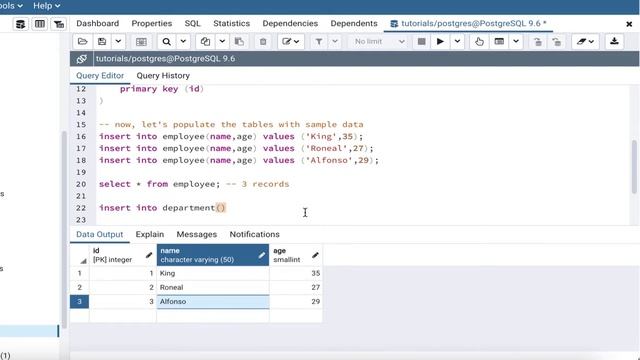Screen dimensions: 640x360
Task: Open the Edit pencil dropdown button
Action: pyautogui.click(x=291, y=42)
